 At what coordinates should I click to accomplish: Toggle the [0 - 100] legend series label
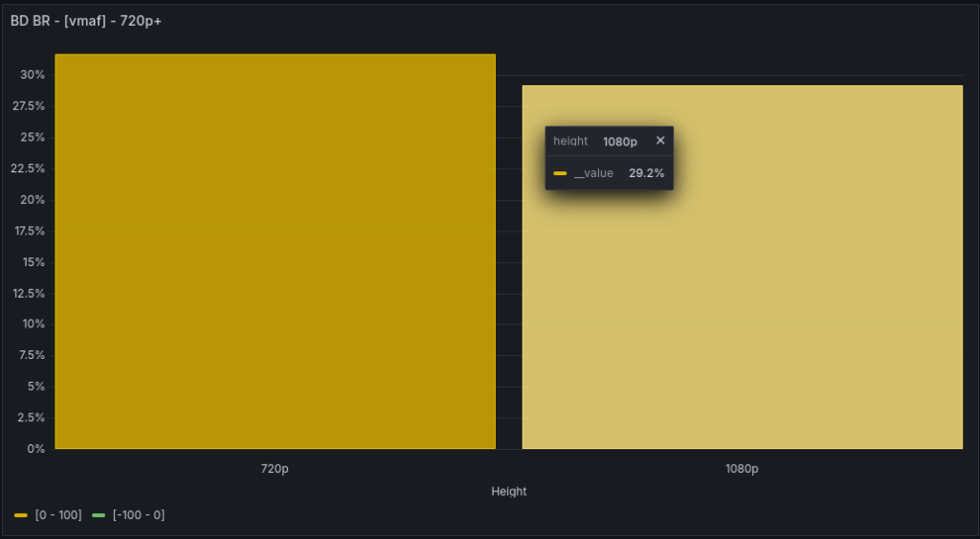[57, 515]
